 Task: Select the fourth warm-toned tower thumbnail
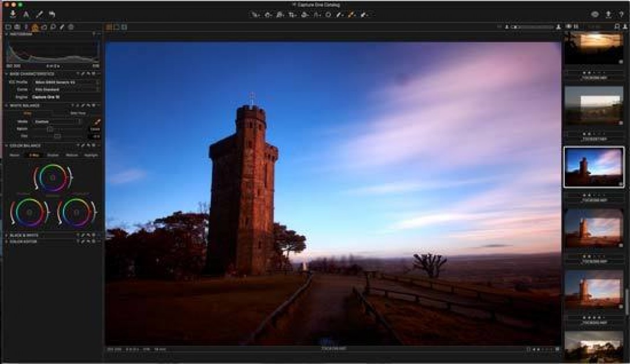(594, 228)
